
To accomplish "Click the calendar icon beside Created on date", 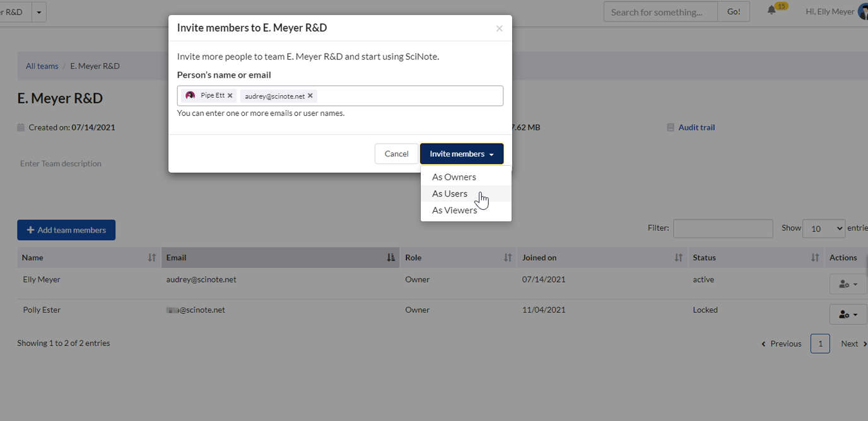I will (21, 127).
